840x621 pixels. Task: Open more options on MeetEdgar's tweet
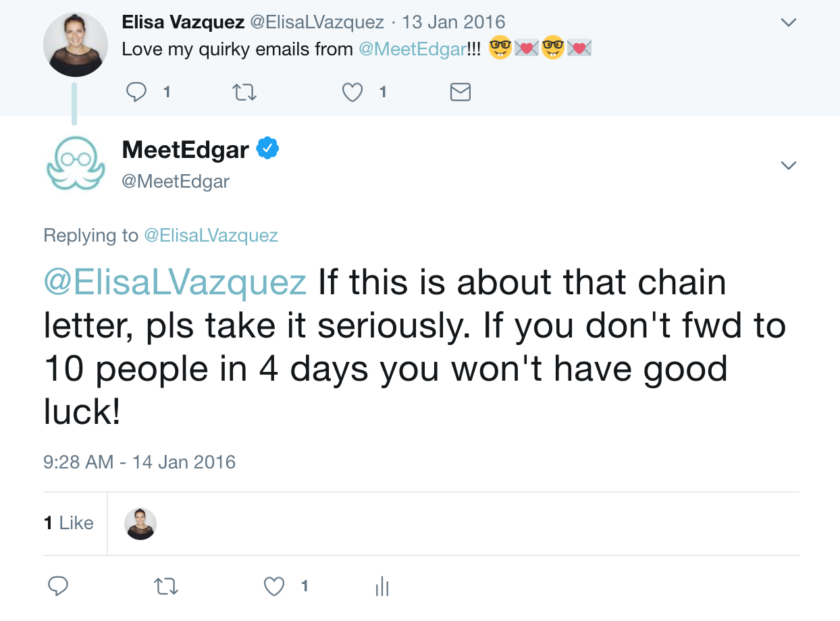tap(788, 165)
